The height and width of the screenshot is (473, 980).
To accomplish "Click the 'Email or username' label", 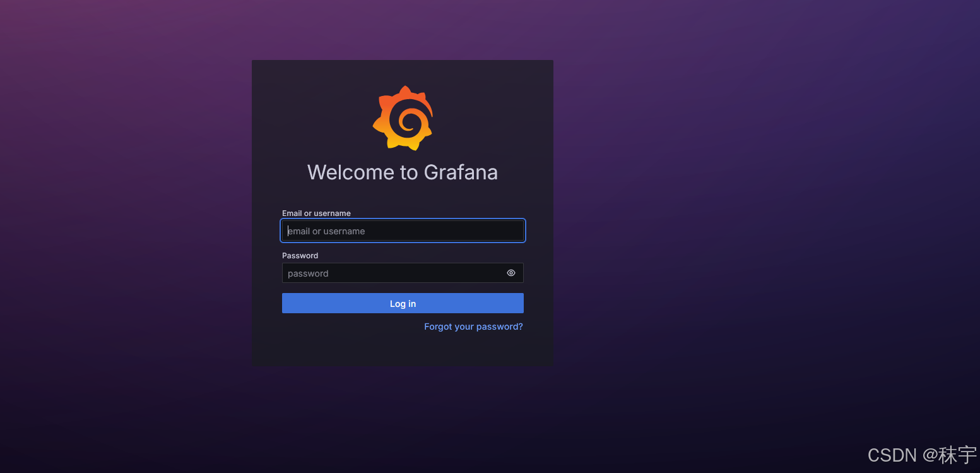I will click(316, 213).
